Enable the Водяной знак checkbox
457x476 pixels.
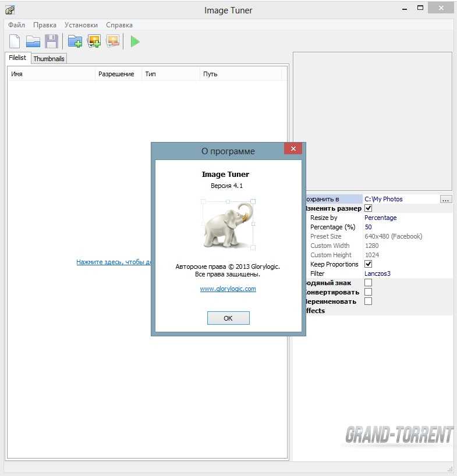(368, 283)
